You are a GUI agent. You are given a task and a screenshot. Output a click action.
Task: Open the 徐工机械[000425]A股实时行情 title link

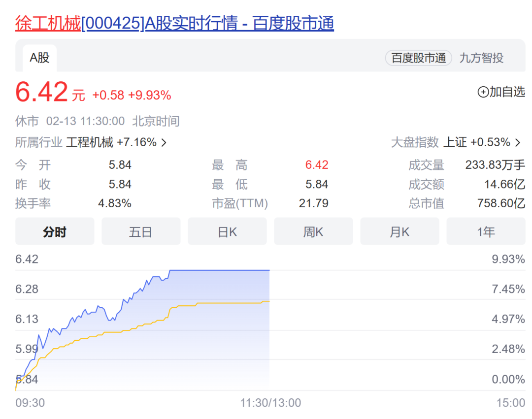pyautogui.click(x=174, y=23)
